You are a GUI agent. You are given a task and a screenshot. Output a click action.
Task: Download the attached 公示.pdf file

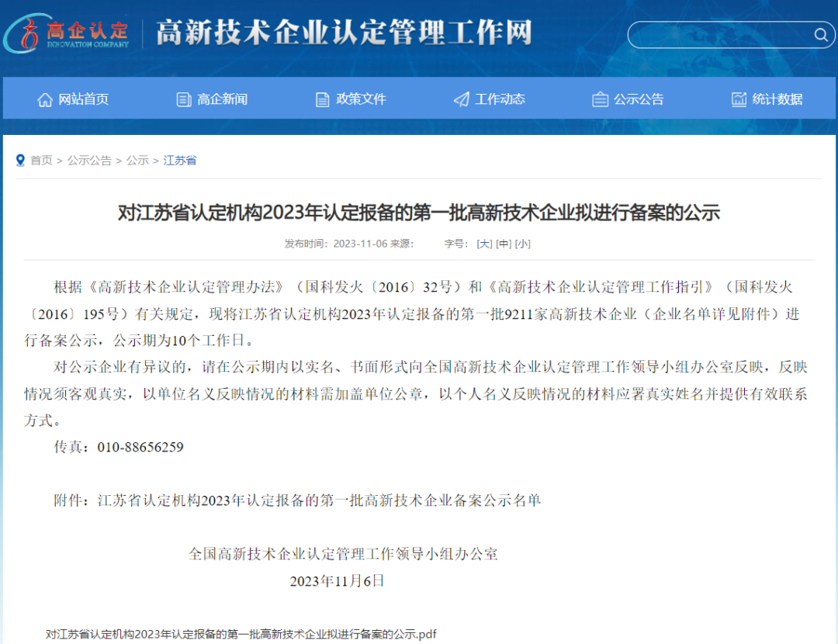tap(241, 634)
